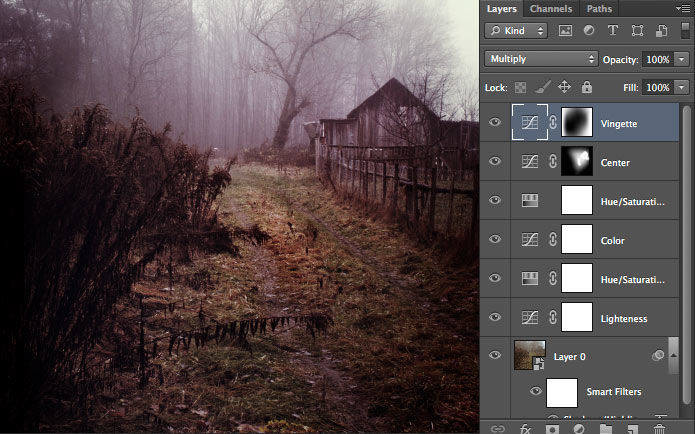Image resolution: width=695 pixels, height=434 pixels.
Task: Select Color layer curves icon
Action: [x=530, y=239]
